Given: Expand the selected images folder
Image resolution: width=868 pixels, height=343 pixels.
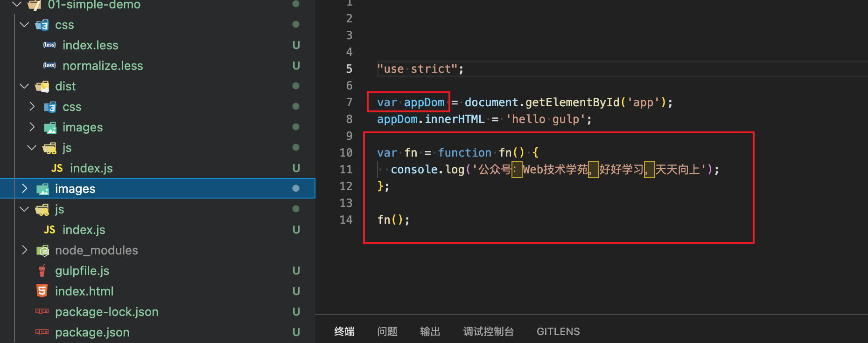Looking at the screenshot, I should point(24,189).
